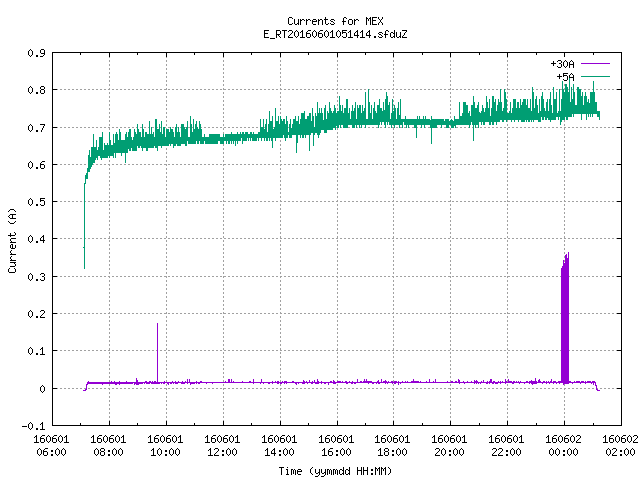Click the y-axis tick label 0.6
Viewport: 640px width, 480px height.
point(36,165)
